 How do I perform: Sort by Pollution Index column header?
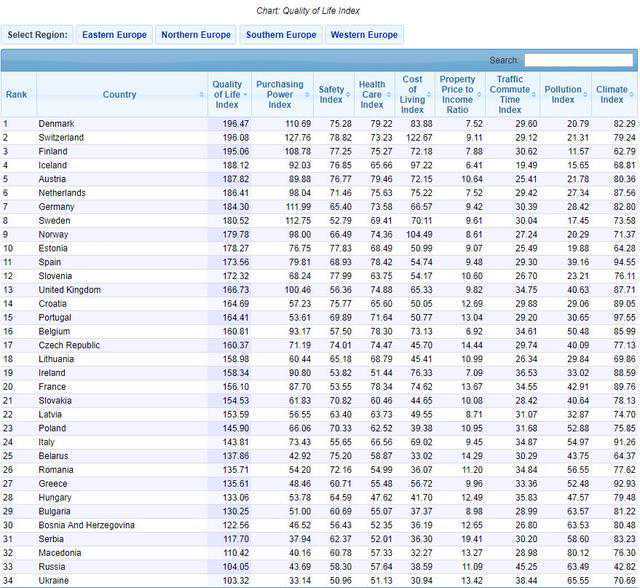[563, 94]
